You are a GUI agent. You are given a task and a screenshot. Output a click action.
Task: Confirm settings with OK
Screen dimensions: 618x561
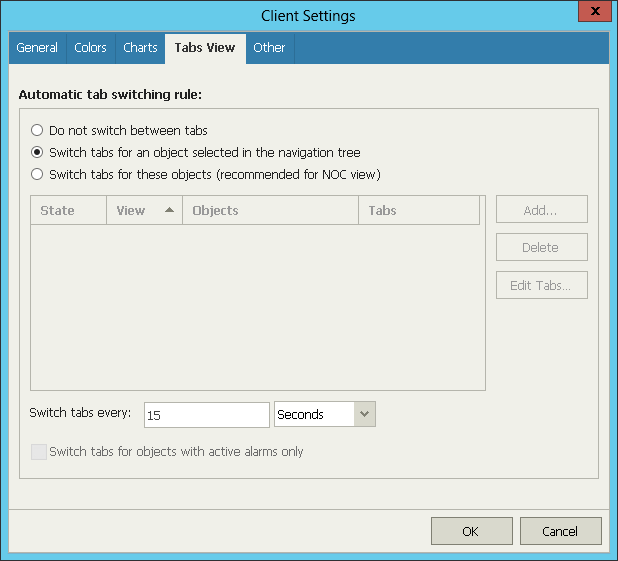(x=472, y=531)
